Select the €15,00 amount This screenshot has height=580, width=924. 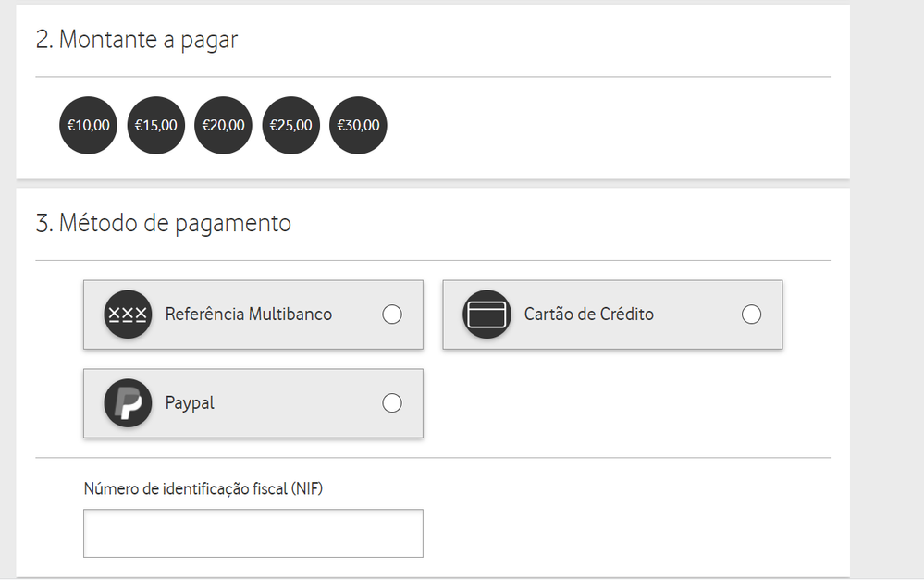click(x=155, y=125)
